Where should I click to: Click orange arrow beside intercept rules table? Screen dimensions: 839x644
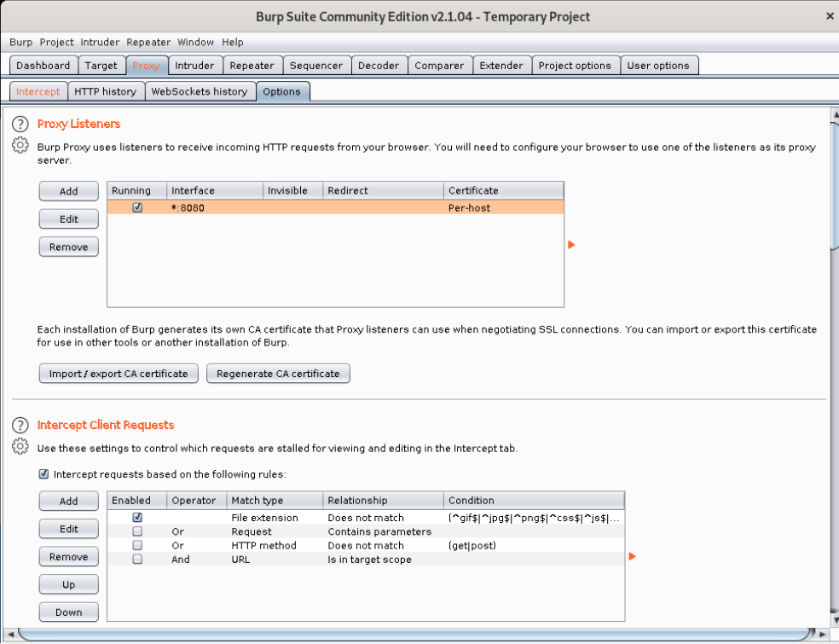coord(633,557)
